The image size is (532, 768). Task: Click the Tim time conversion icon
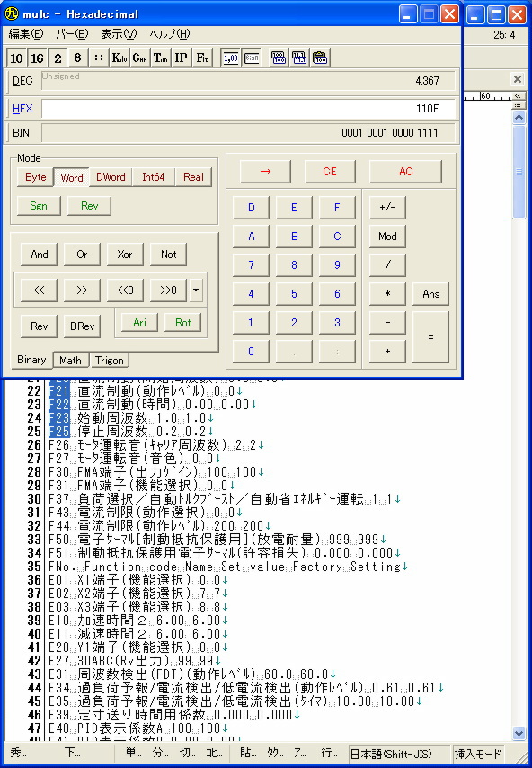(160, 58)
